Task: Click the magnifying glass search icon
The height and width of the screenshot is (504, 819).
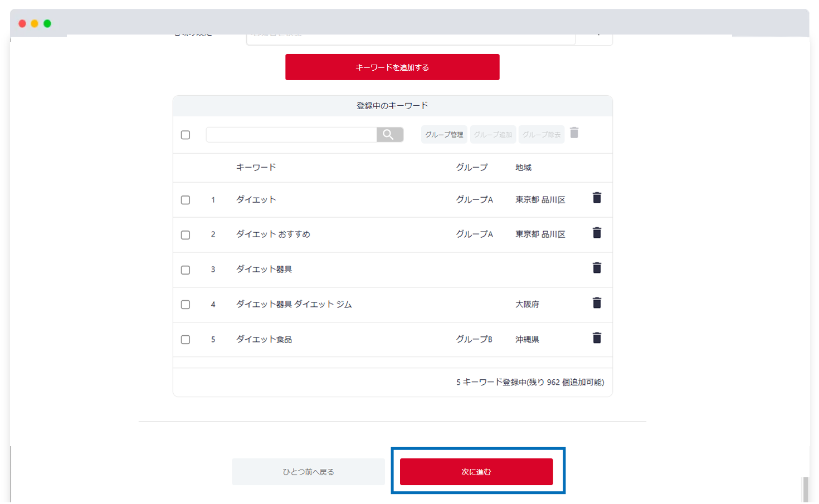Action: point(389,134)
